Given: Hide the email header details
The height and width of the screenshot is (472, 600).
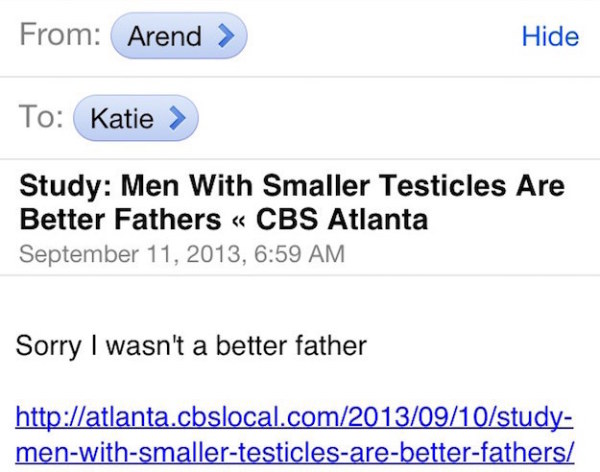Looking at the screenshot, I should (550, 36).
